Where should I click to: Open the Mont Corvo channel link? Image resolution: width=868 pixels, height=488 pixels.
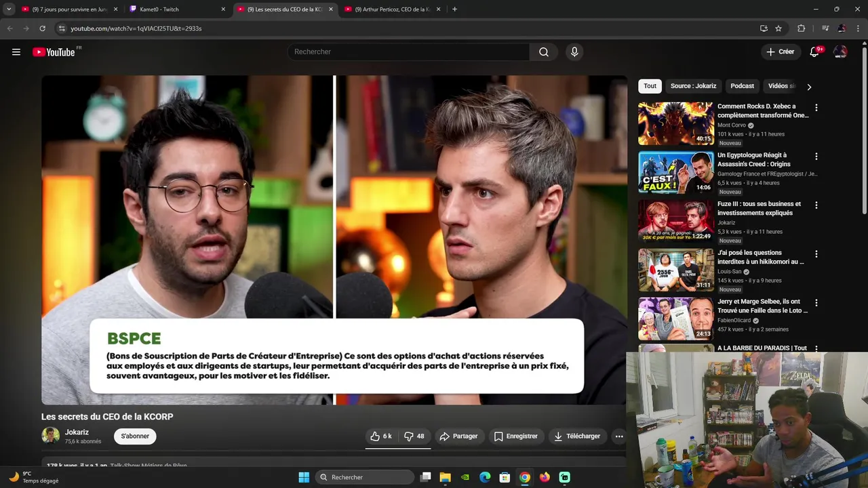tap(732, 125)
